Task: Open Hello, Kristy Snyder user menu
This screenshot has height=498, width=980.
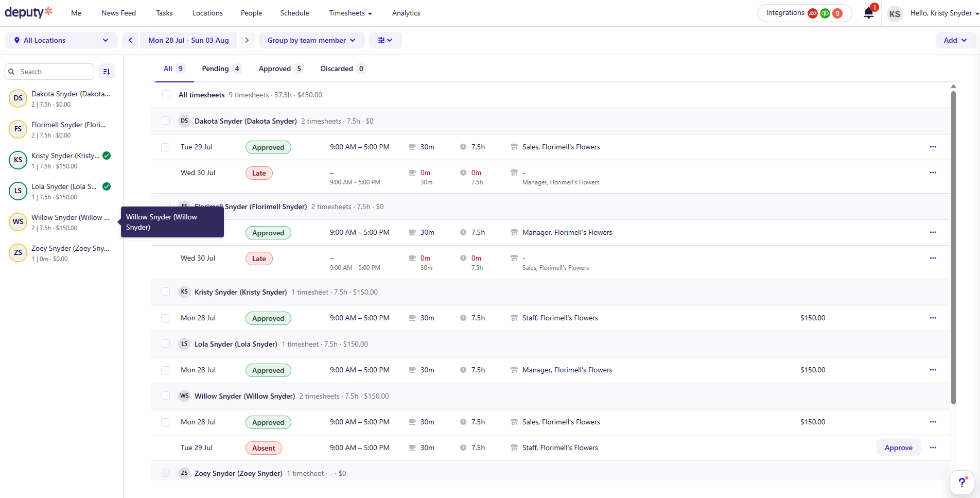Action: click(944, 13)
